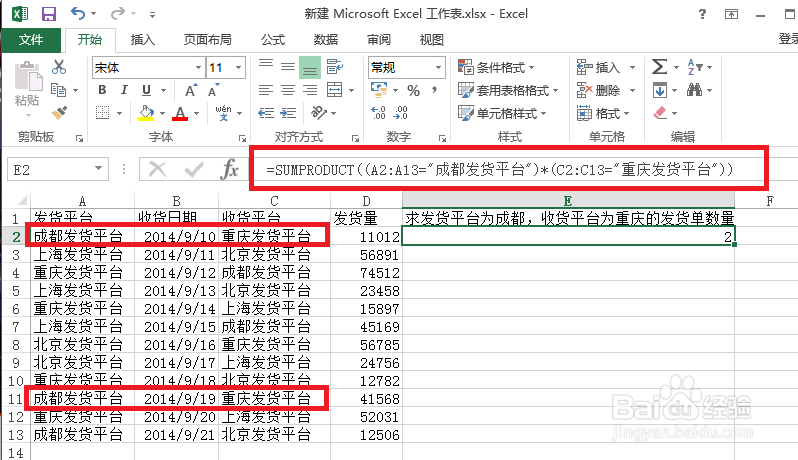Click Merge and Center icon

point(334,90)
